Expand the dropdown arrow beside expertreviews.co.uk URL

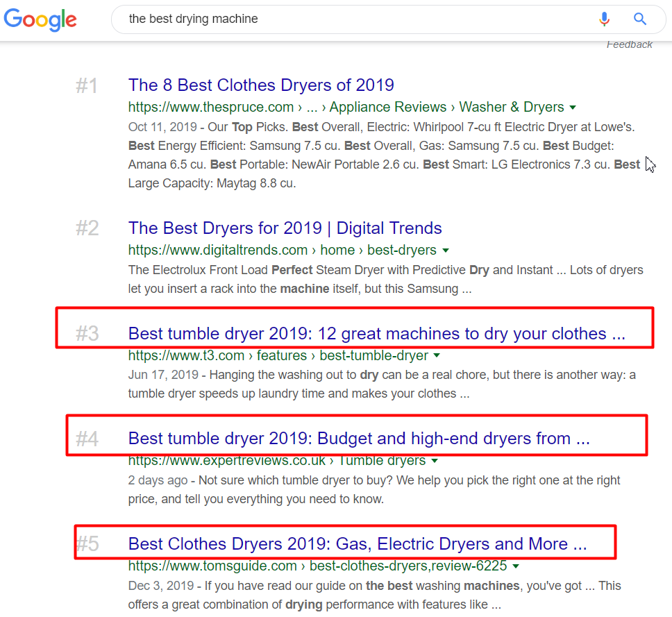435,461
